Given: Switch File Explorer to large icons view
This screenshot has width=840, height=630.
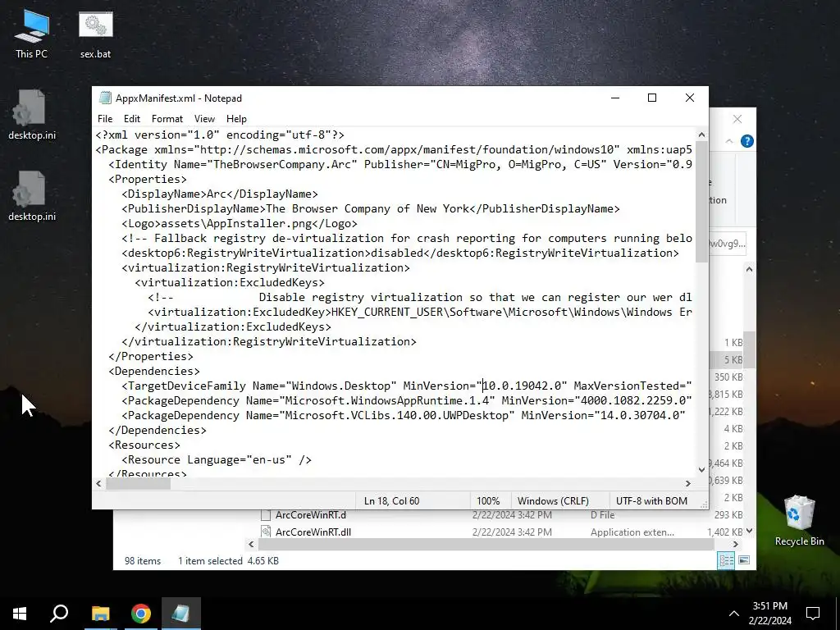Looking at the screenshot, I should (743, 560).
